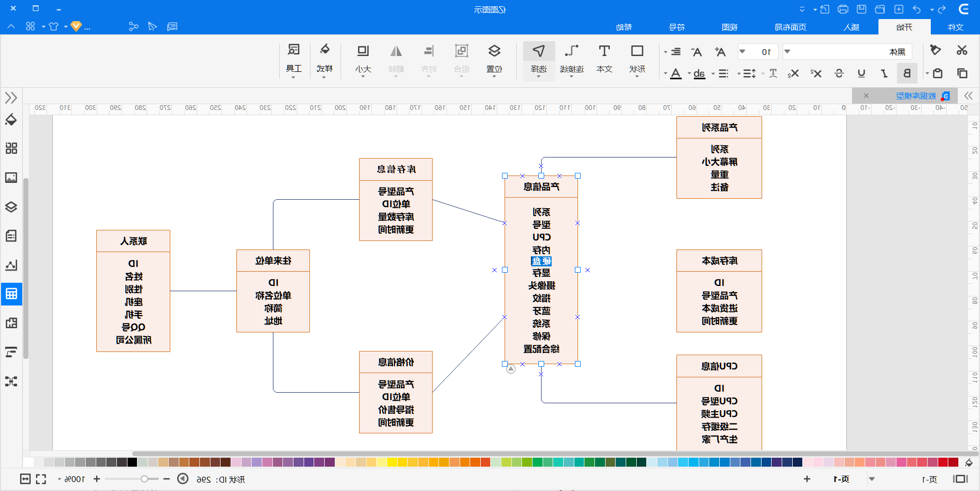Viewport: 980px width, 491px height.
Task: Click the Tools (工具) button
Action: click(x=294, y=59)
